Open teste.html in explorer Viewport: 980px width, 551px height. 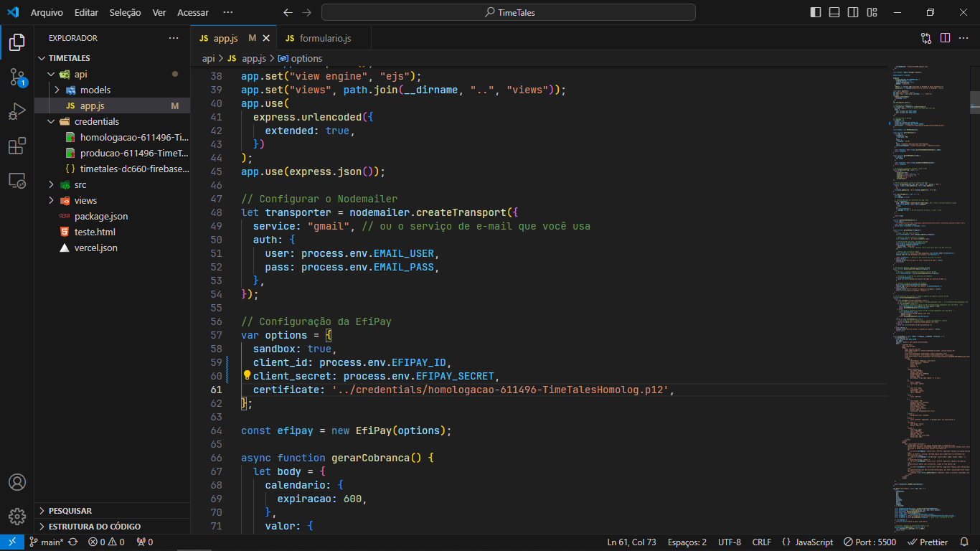pyautogui.click(x=112, y=232)
